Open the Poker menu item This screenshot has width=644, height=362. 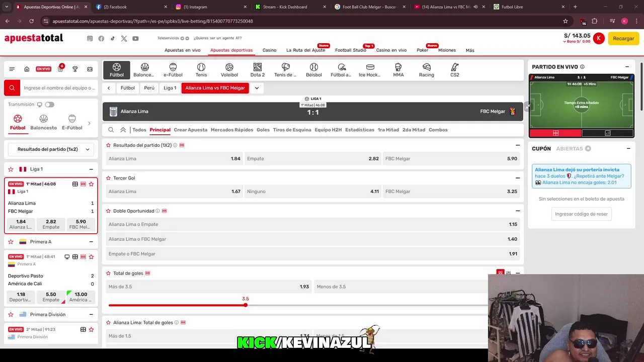422,50
